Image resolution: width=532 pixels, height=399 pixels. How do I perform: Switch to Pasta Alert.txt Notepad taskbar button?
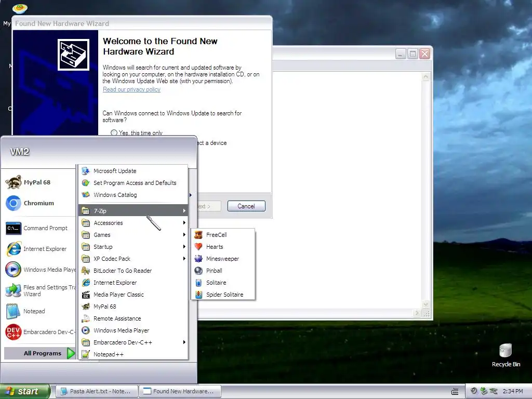97,391
